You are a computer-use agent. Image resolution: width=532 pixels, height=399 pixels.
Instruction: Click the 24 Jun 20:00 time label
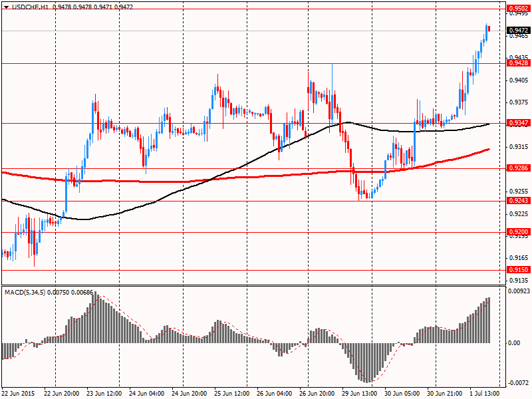tap(190, 394)
